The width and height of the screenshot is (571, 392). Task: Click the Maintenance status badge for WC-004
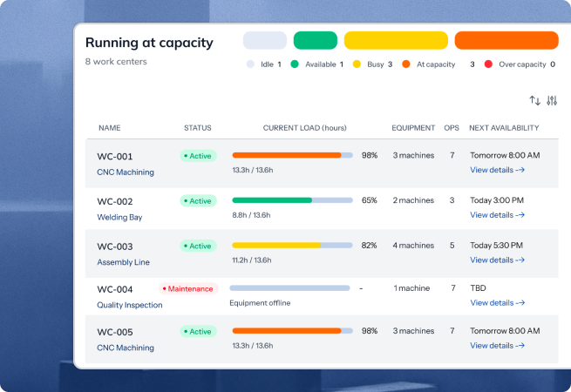tap(188, 288)
